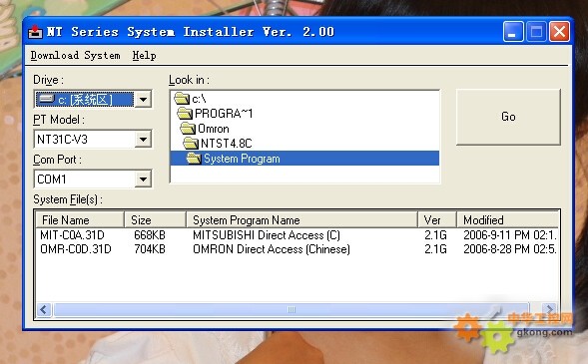Image resolution: width=588 pixels, height=364 pixels.
Task: Click the right scroll arrow
Action: click(550, 310)
